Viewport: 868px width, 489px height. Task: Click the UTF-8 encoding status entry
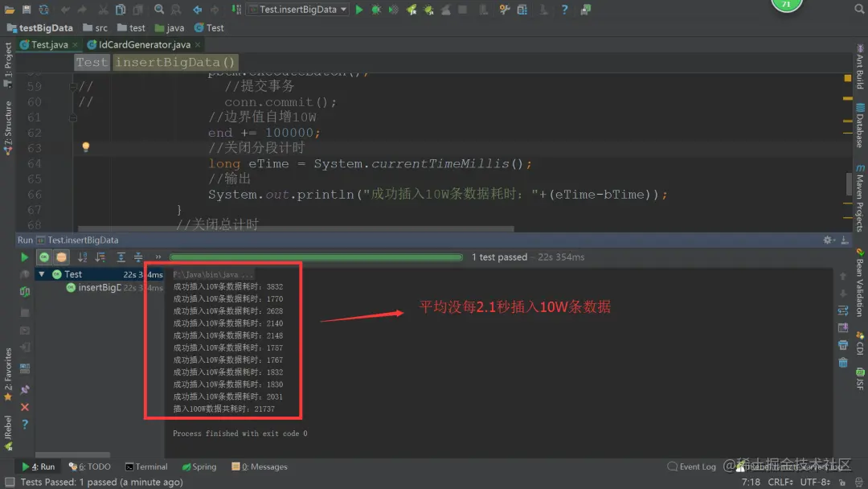tap(816, 482)
